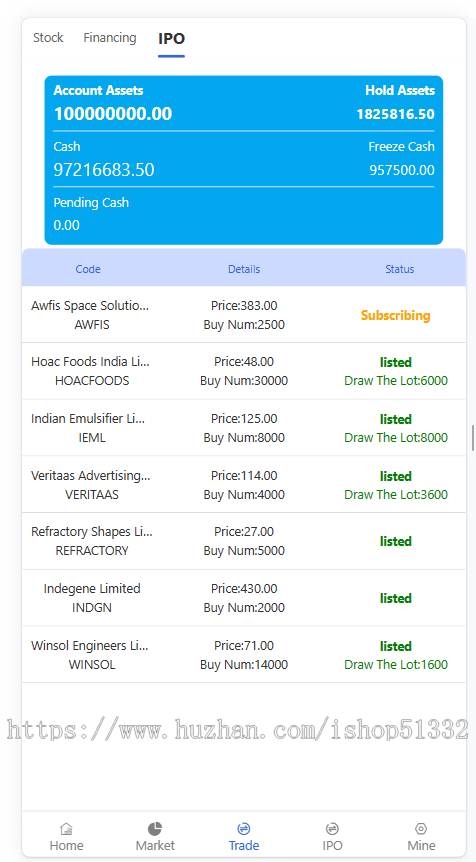Click the Status column header
Viewport: 476px width, 862px height.
coord(400,269)
